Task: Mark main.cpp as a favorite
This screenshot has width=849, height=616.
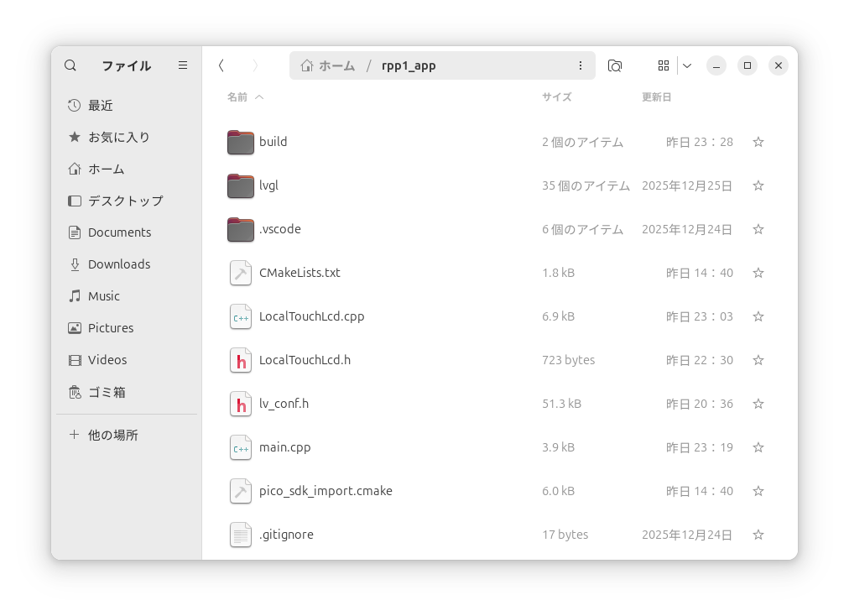Action: coord(758,447)
